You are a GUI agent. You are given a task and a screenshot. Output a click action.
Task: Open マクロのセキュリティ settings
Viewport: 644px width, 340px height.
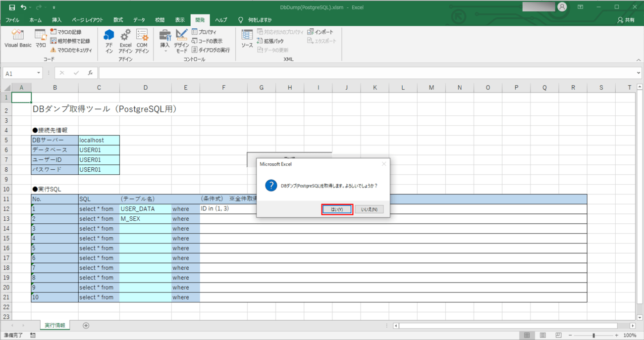tap(71, 50)
